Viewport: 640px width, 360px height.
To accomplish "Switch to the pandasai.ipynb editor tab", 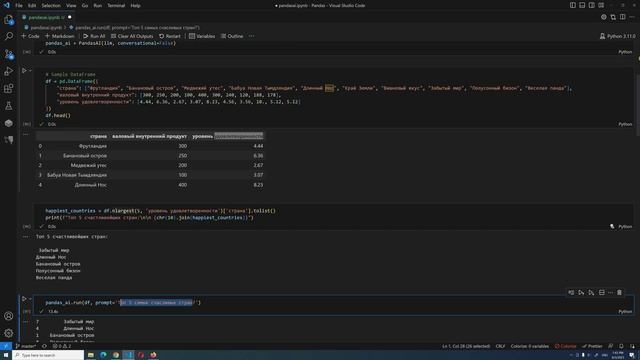I will click(46, 17).
